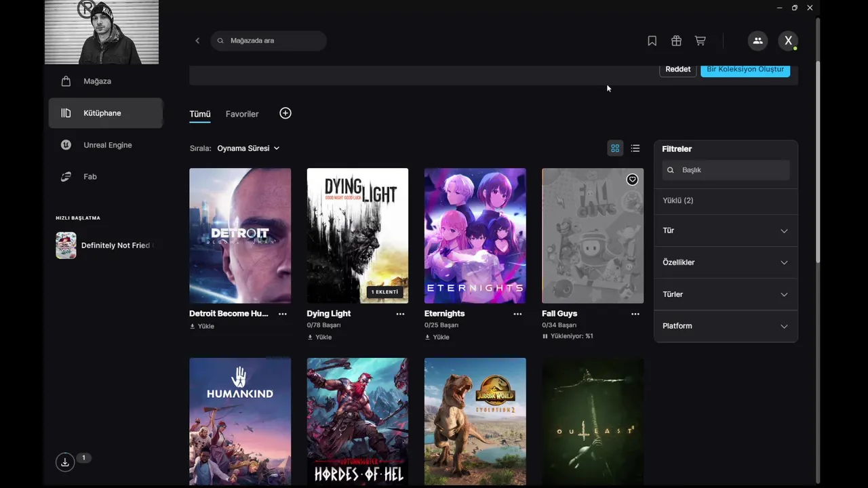Open Humankind cover thumbnail
This screenshot has width=868, height=488.
pos(240,422)
